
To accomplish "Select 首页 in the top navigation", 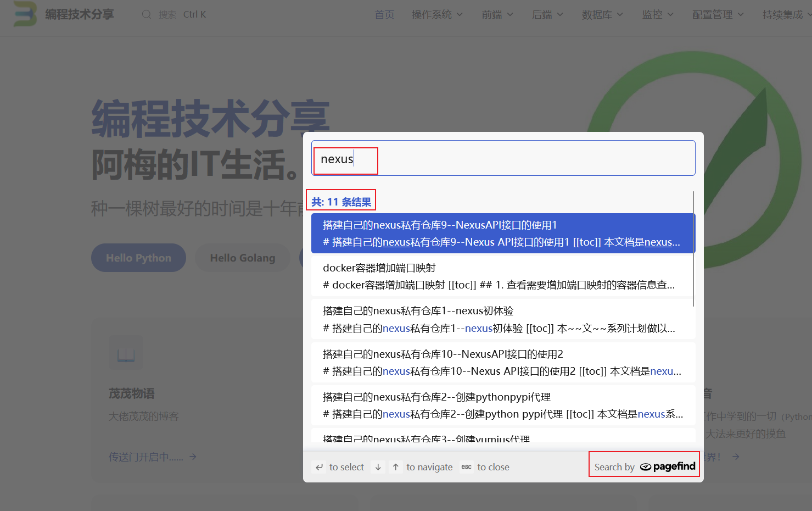I will pyautogui.click(x=384, y=14).
